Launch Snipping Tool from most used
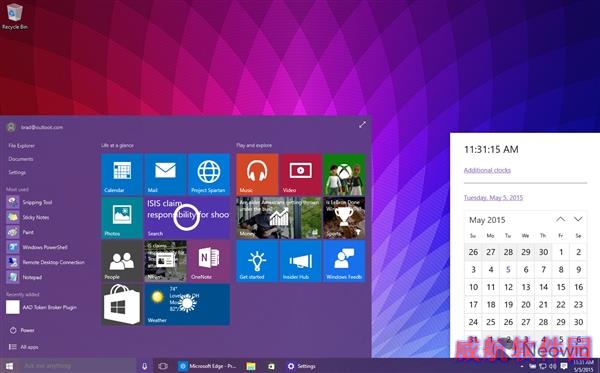Screen dimensions: 600x373 (30, 202)
